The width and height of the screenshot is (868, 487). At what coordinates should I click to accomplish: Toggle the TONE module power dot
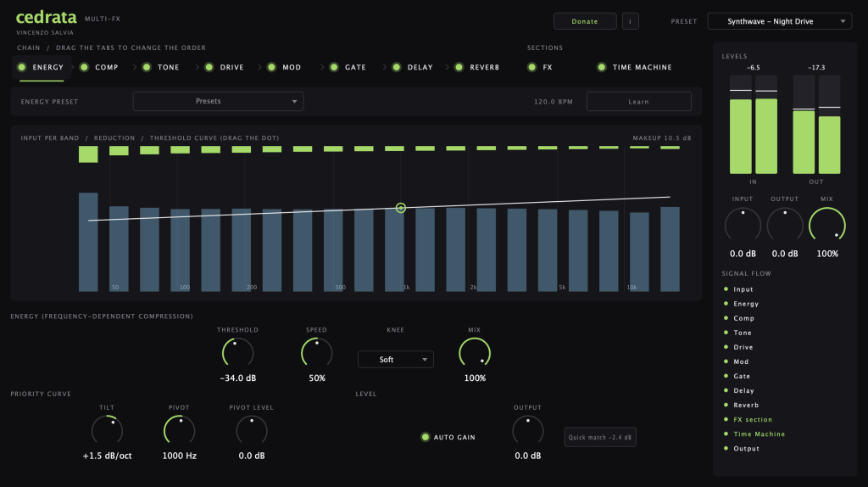[147, 67]
